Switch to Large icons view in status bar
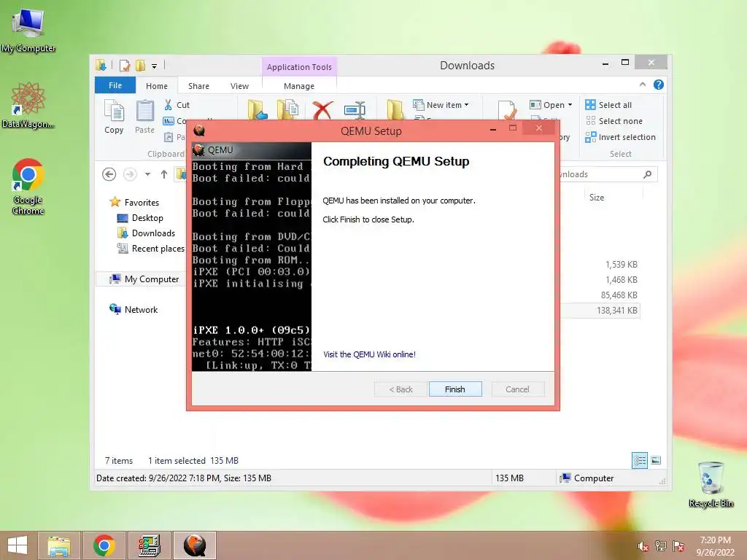This screenshot has width=747, height=560. (656, 460)
